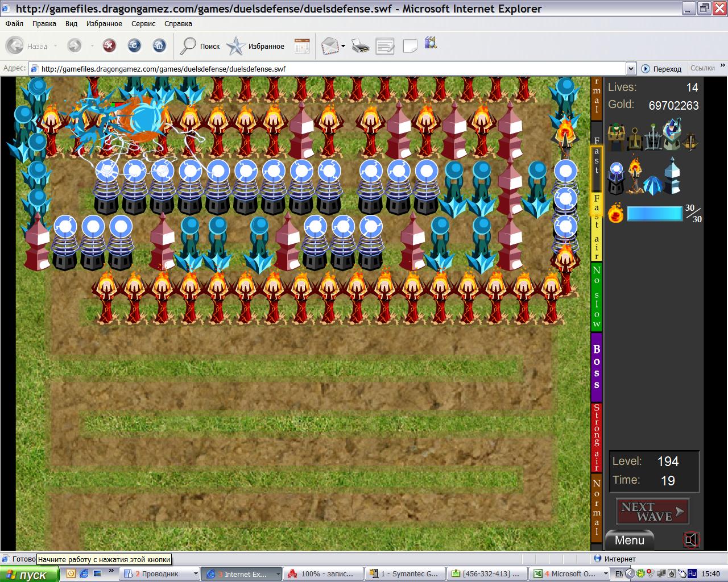Start the NEXT WAVE button
The height and width of the screenshot is (582, 728).
[653, 512]
